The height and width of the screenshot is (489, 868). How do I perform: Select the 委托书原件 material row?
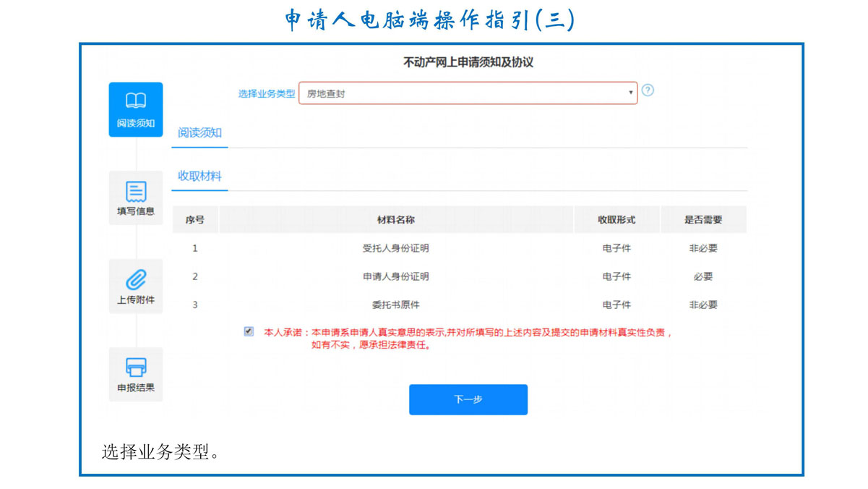pos(395,305)
